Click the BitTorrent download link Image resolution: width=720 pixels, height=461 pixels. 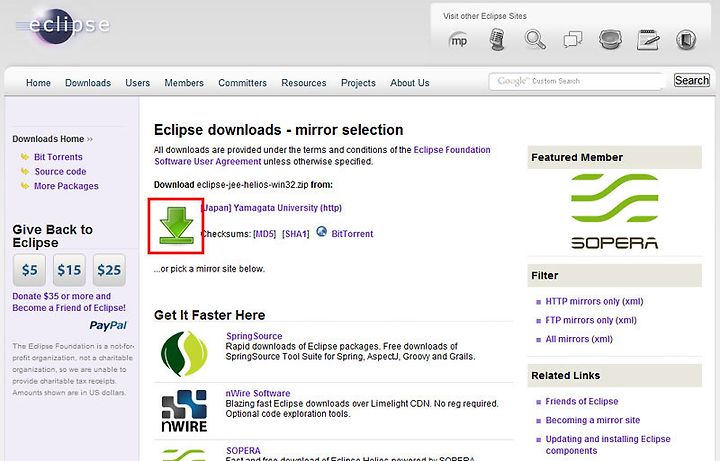[352, 234]
